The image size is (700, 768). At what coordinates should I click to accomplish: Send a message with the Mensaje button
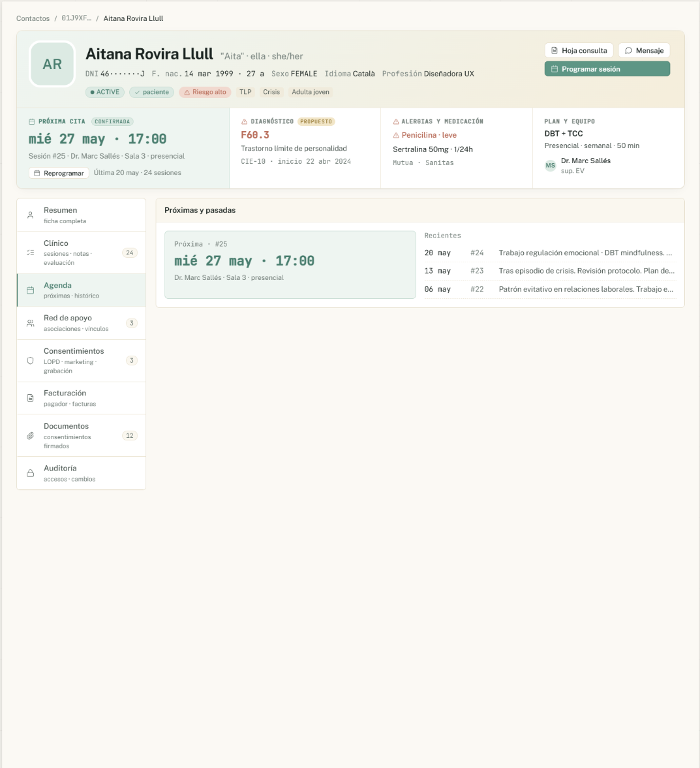[x=644, y=50]
